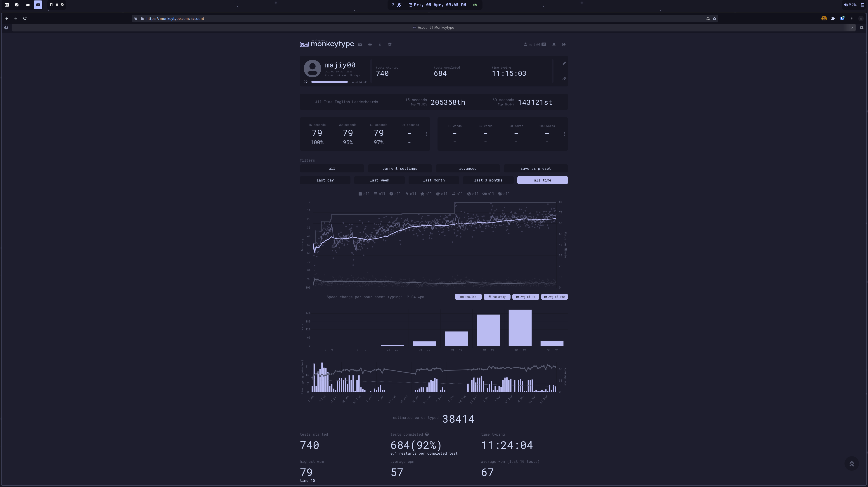Open the typing test keyboard icon
Viewport: 868px width, 487px height.
(x=360, y=45)
